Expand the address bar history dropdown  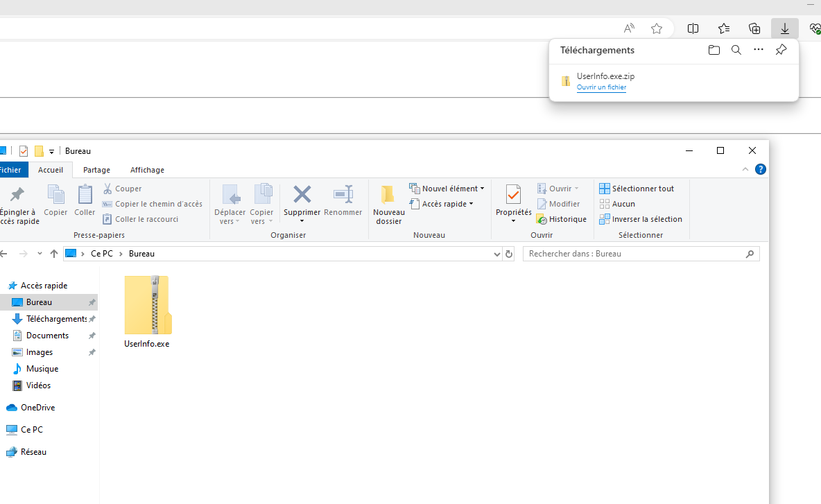click(x=497, y=254)
